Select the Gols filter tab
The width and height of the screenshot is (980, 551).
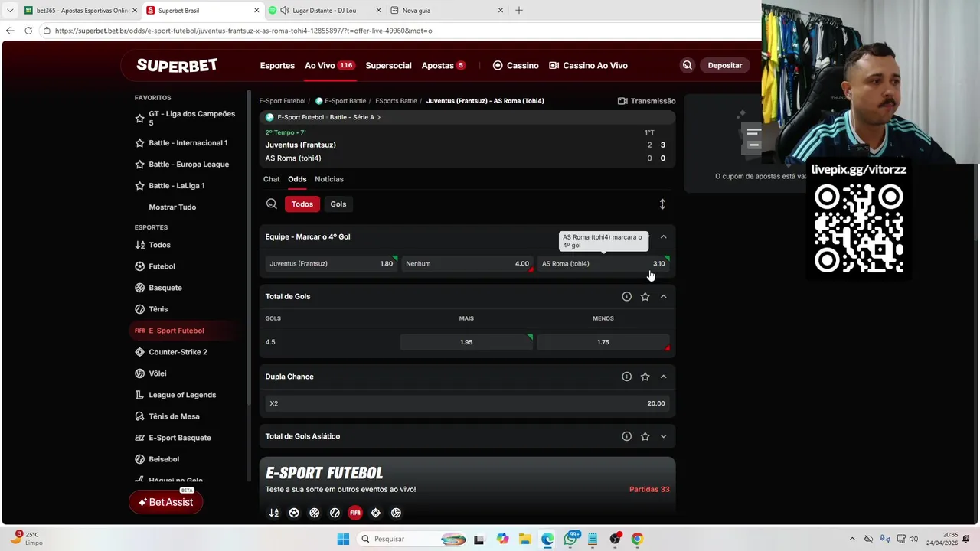point(338,204)
